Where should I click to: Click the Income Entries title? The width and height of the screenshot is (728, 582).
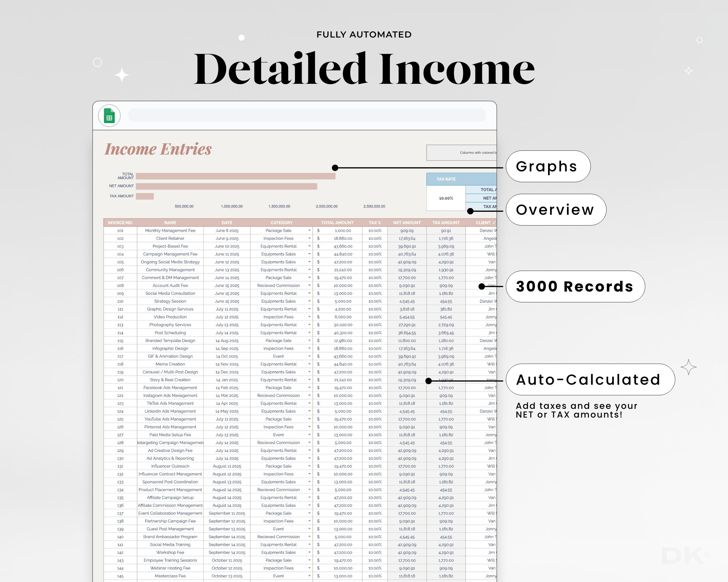click(158, 149)
